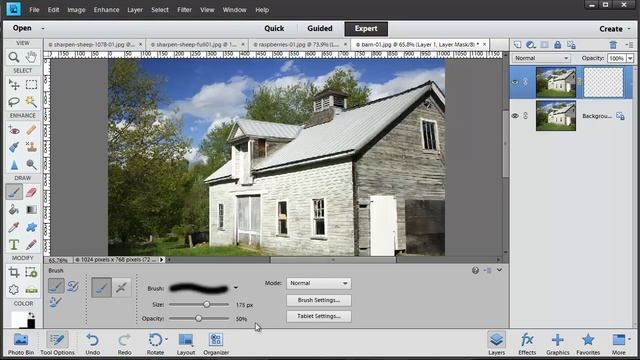The image size is (640, 360).
Task: Open the layer blend mode Normal dropdown
Action: [x=541, y=58]
